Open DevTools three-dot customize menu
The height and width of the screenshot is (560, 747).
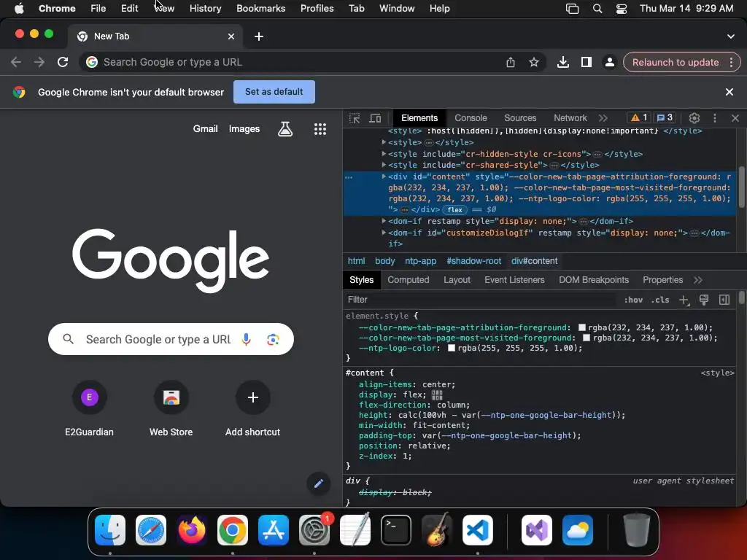(x=715, y=118)
